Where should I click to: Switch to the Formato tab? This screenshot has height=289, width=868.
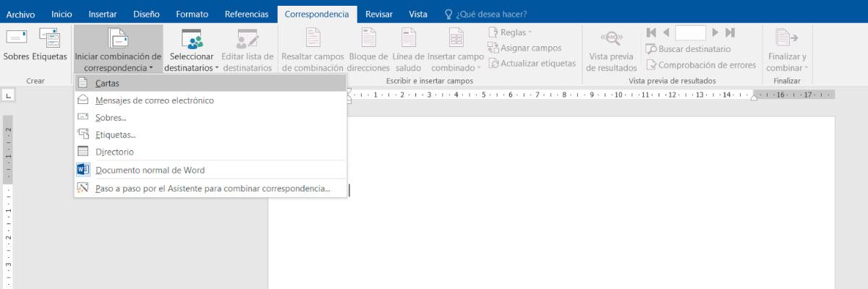193,14
